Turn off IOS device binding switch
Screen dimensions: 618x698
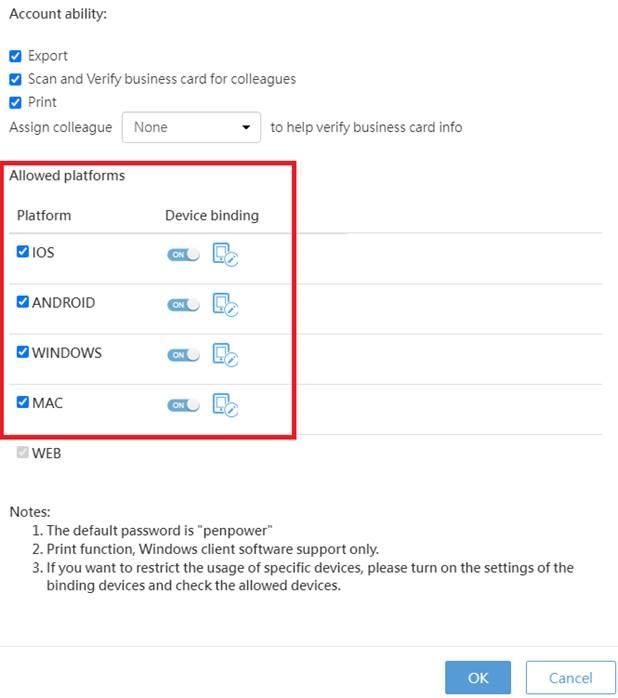[x=183, y=255]
